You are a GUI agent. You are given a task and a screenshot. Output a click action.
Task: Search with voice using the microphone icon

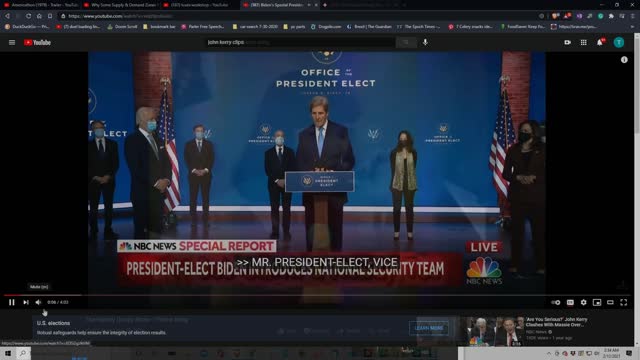click(425, 42)
